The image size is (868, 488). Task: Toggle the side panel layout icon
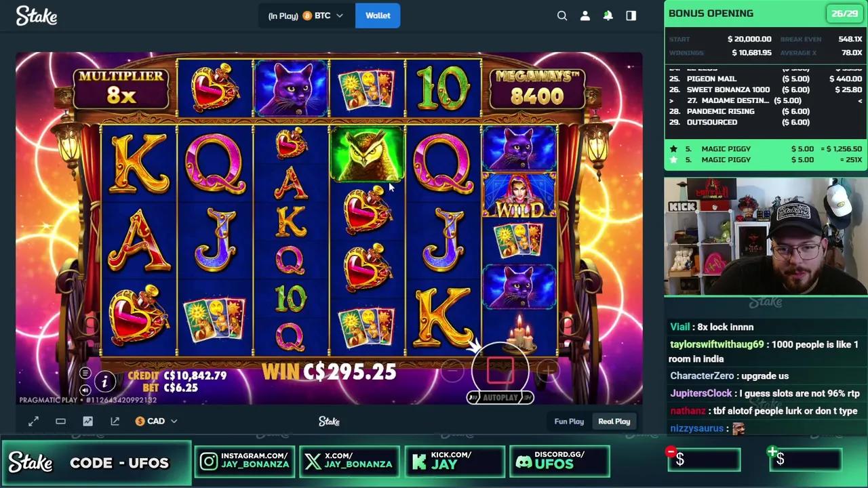pyautogui.click(x=631, y=16)
